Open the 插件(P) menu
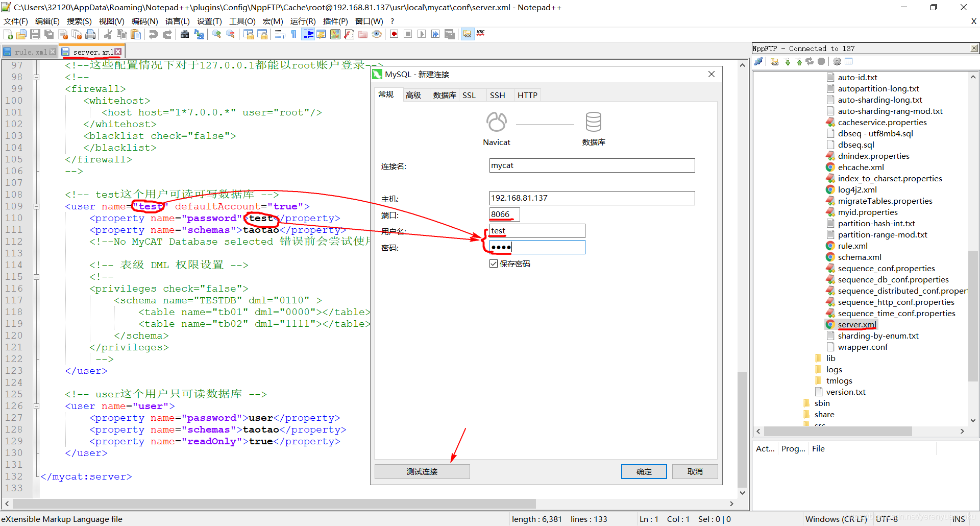980x526 pixels. coord(335,21)
